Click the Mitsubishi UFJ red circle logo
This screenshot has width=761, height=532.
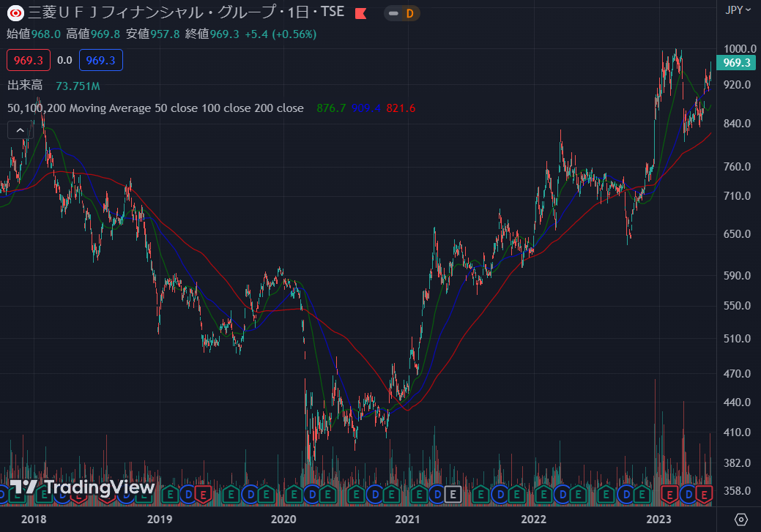[15, 12]
